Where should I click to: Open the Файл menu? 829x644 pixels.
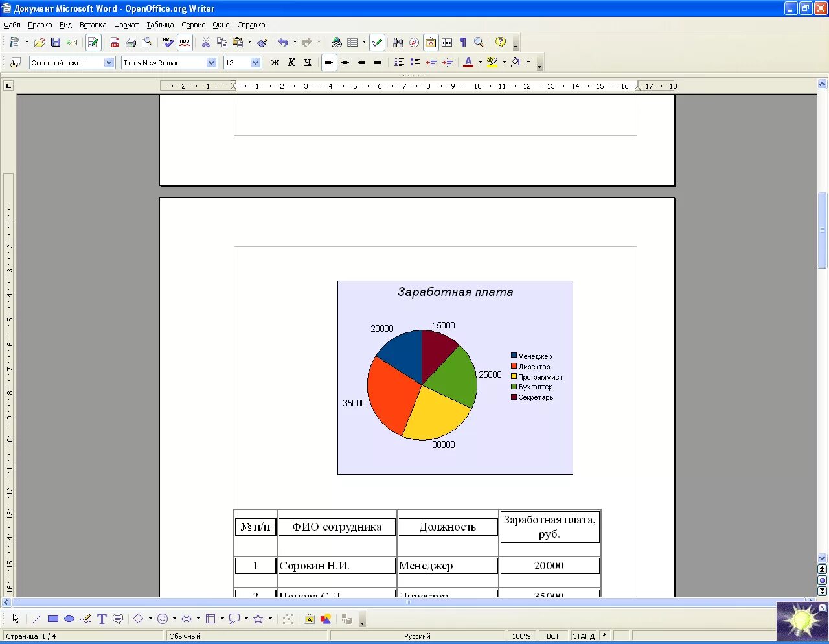click(12, 25)
